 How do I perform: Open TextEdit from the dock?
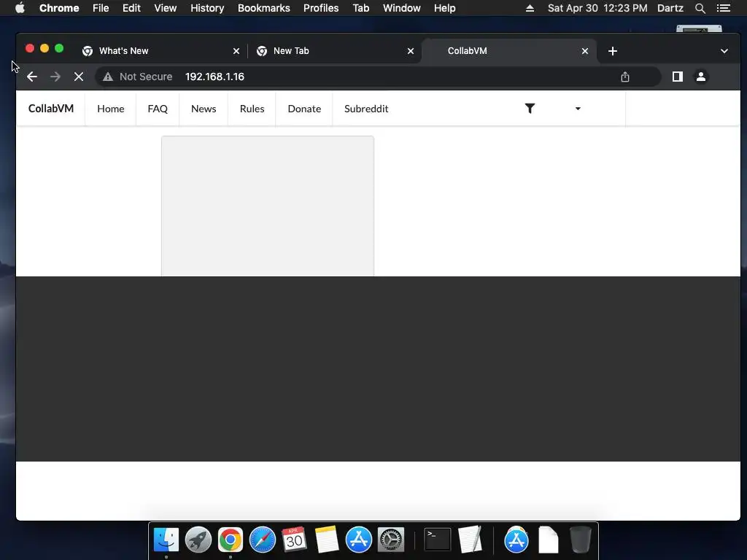point(470,540)
